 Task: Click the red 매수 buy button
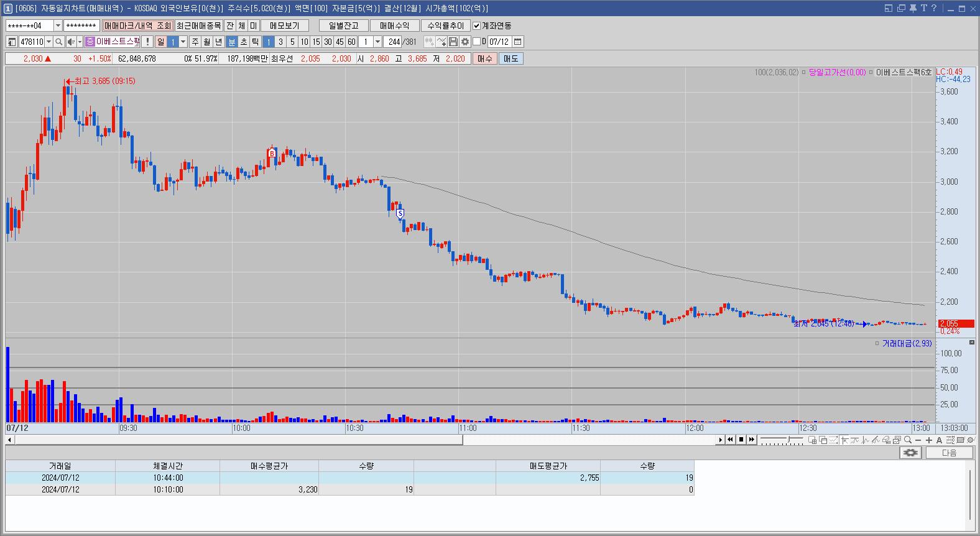tap(484, 58)
